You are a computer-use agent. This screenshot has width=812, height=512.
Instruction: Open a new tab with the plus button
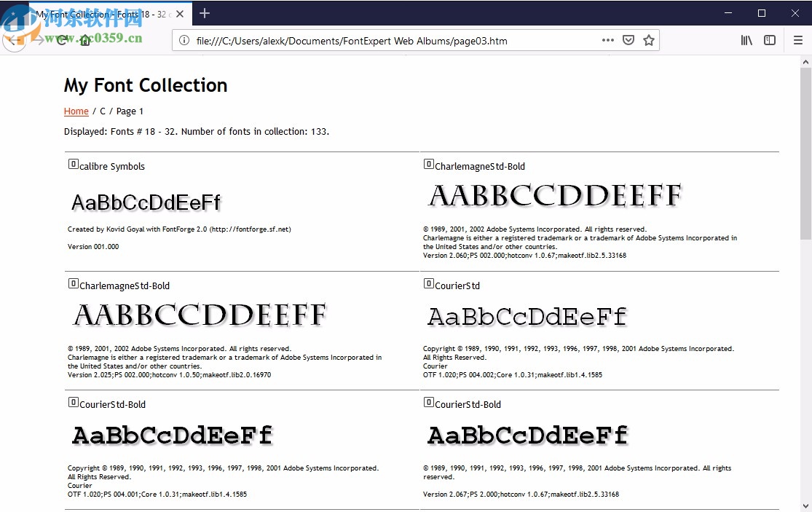tap(205, 13)
